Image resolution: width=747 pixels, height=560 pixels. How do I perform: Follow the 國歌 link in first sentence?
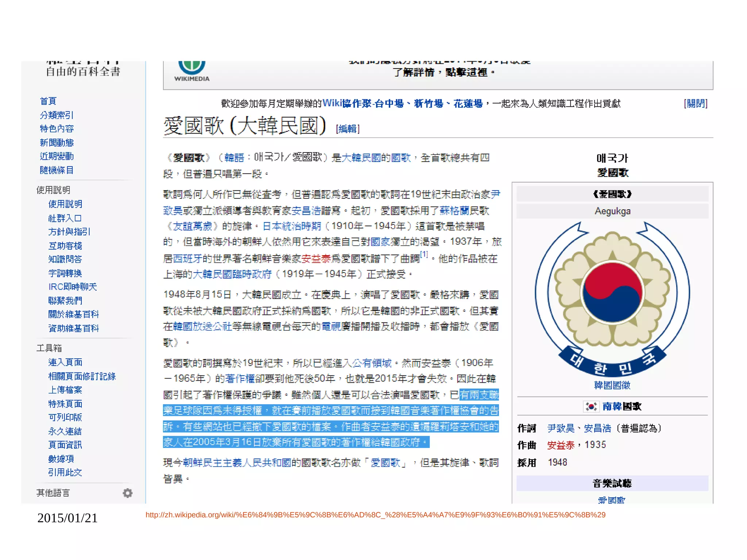point(401,158)
